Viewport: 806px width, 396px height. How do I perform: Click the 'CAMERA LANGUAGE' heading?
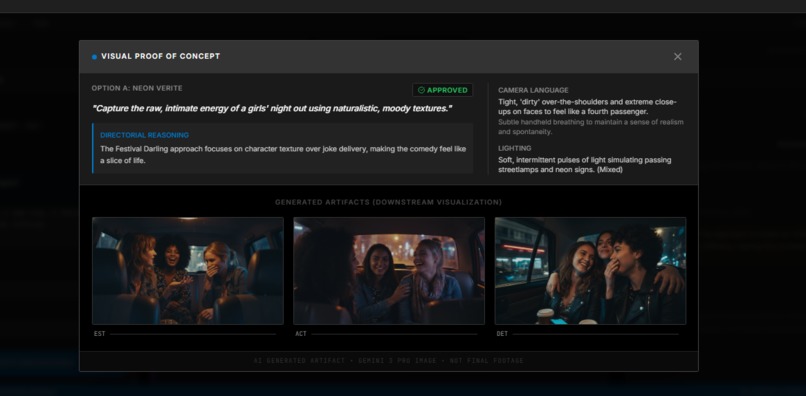[x=533, y=90]
